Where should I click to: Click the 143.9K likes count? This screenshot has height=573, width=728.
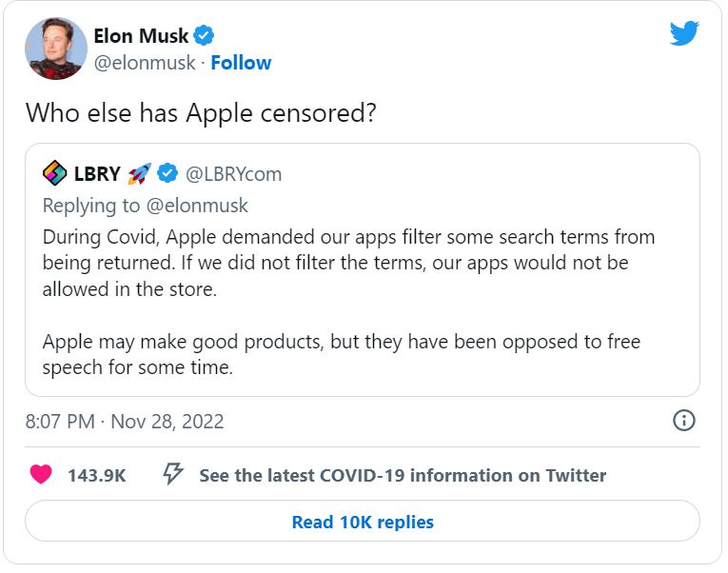[97, 476]
